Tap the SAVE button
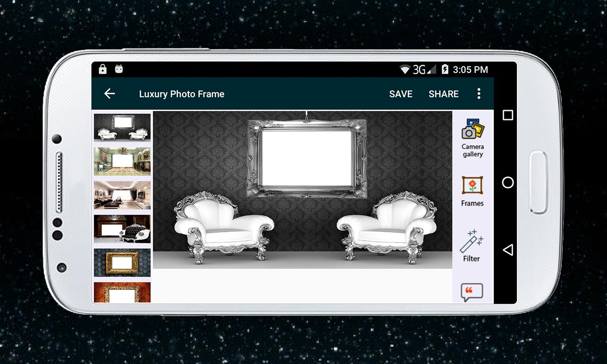The height and width of the screenshot is (364, 607). [401, 94]
